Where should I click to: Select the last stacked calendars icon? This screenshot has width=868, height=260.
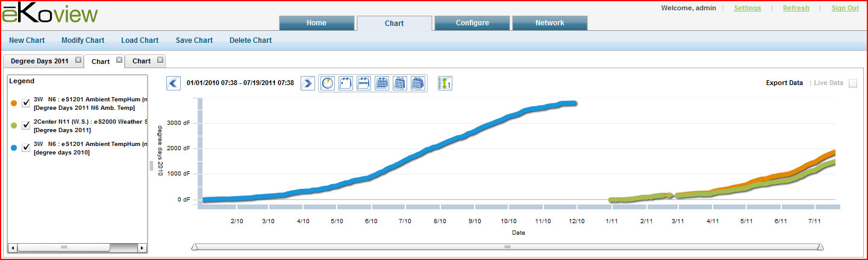(x=418, y=83)
